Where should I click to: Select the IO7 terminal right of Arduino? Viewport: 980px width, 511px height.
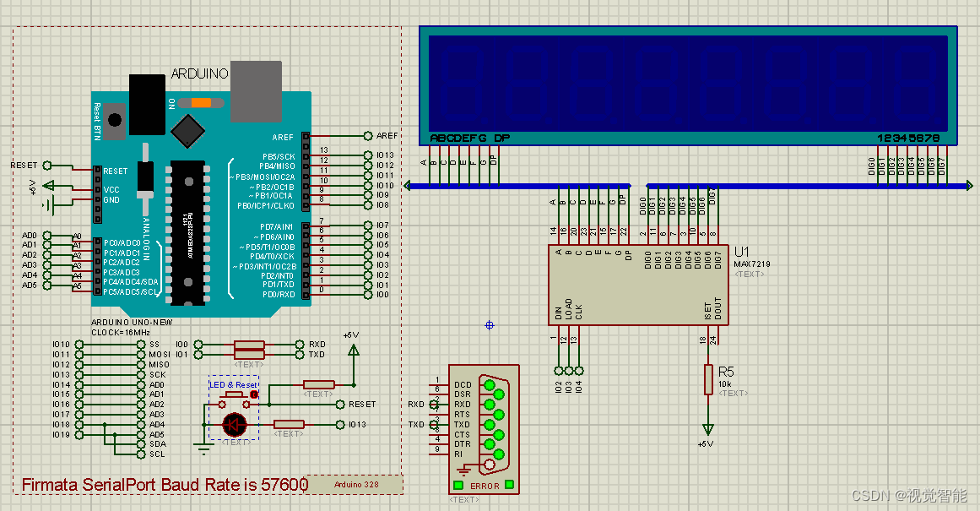tap(368, 226)
